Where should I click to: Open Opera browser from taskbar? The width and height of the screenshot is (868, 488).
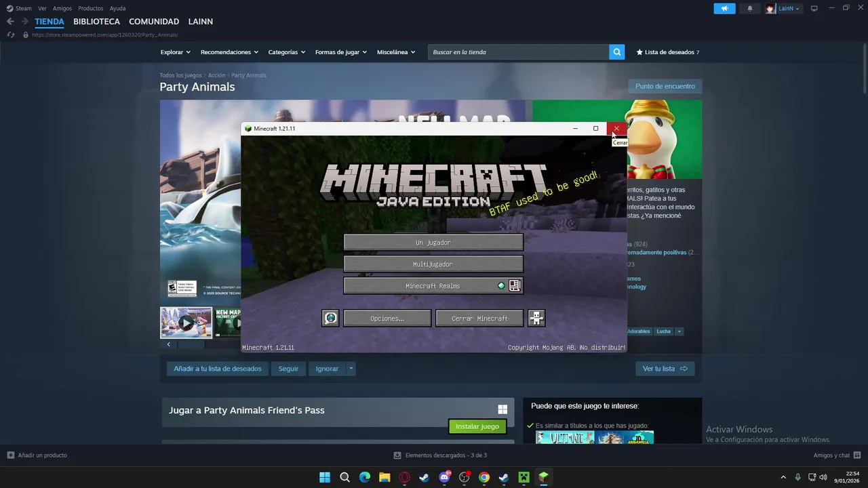pos(404,477)
